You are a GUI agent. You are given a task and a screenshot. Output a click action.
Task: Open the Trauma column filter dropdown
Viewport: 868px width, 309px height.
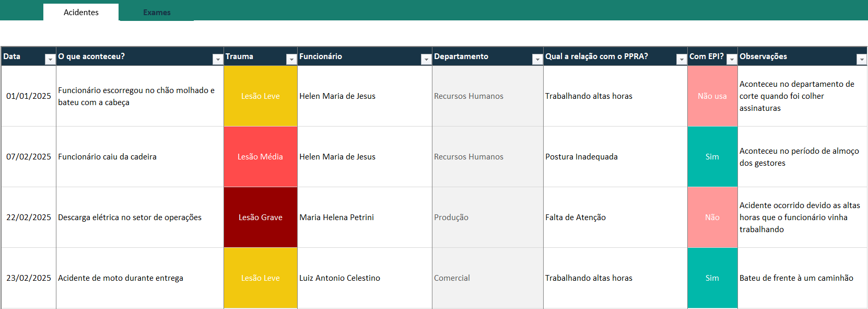click(x=291, y=60)
